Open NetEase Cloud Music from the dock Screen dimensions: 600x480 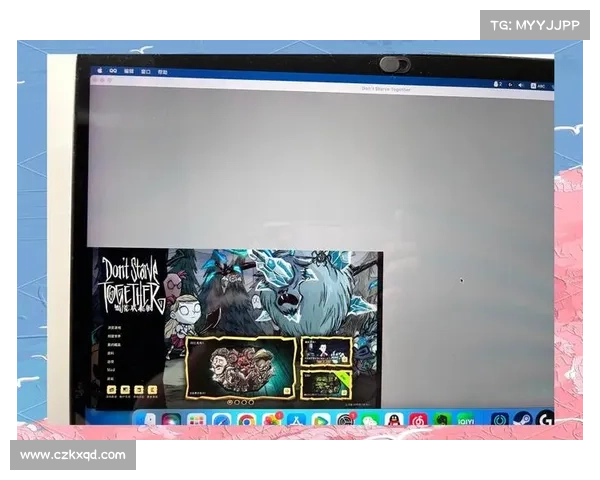pyautogui.click(x=418, y=420)
